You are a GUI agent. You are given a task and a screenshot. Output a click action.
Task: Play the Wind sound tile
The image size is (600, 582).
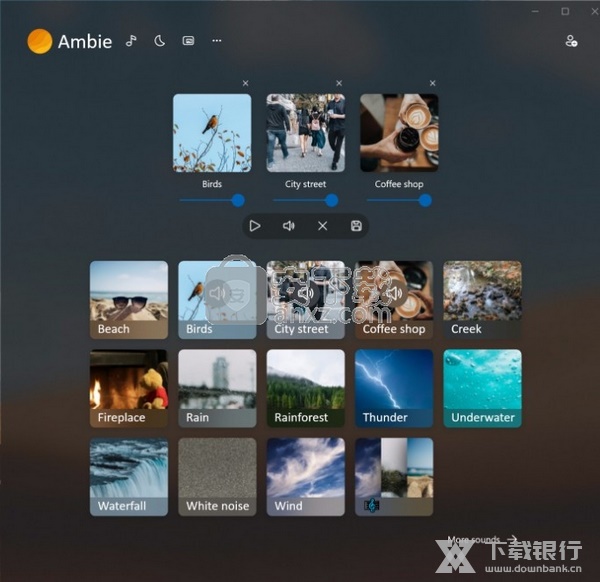(x=306, y=477)
